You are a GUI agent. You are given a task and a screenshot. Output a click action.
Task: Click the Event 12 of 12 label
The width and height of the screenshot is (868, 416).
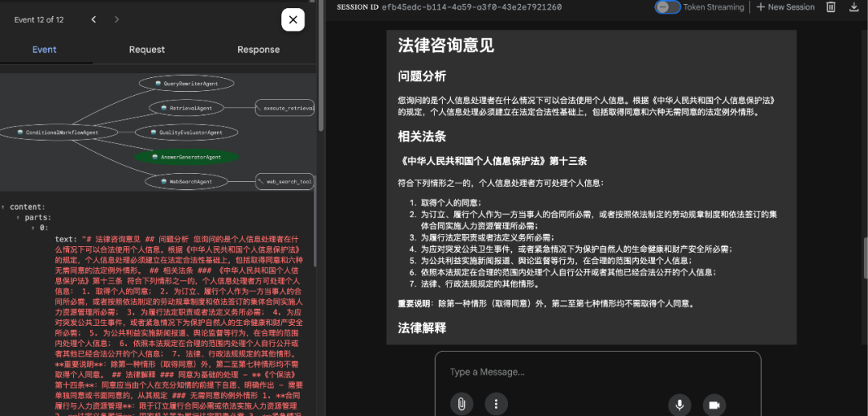coord(39,20)
